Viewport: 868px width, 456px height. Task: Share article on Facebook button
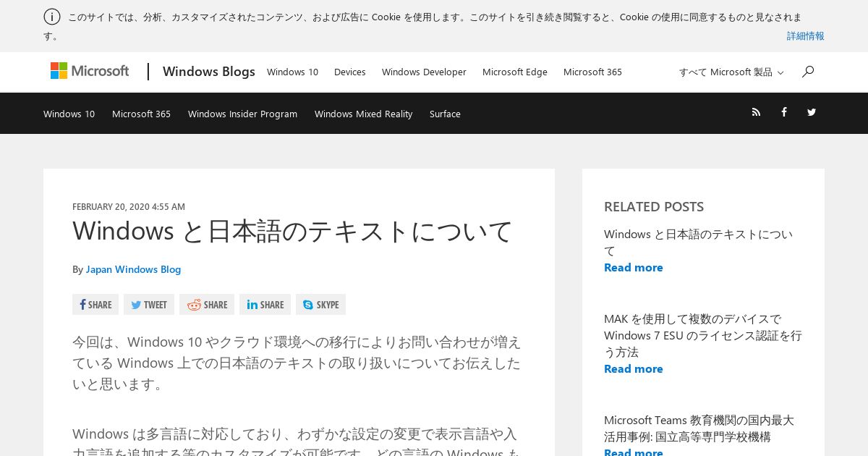95,305
